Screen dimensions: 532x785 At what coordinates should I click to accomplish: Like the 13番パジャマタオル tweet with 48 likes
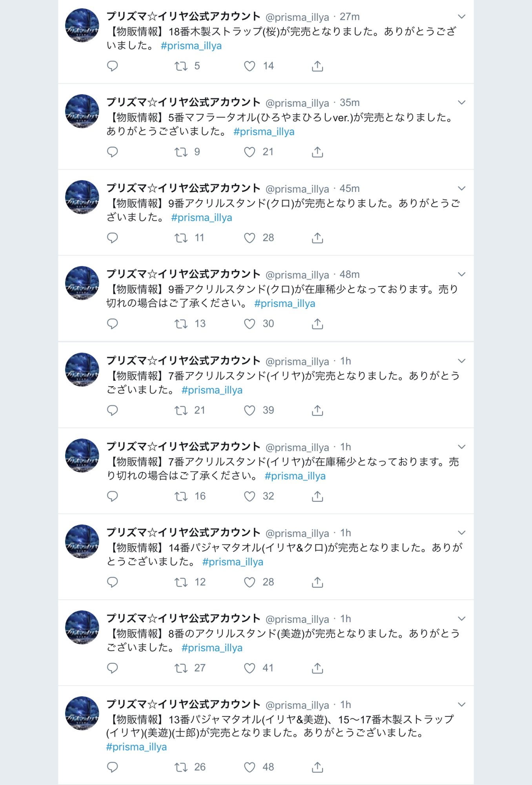click(x=250, y=767)
